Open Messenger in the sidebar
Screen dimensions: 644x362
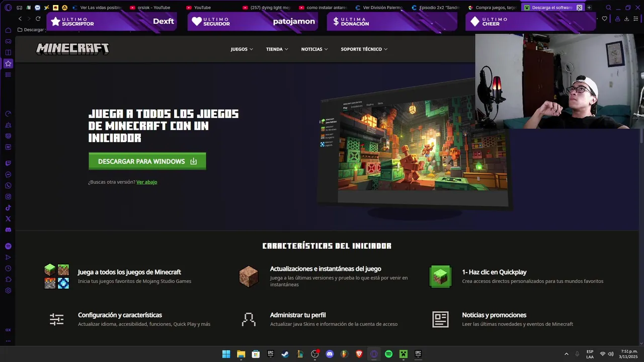(x=8, y=174)
